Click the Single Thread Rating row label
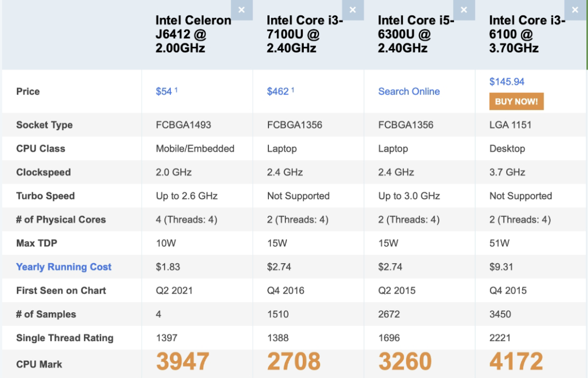Viewport: 588px width, 378px height. pos(64,338)
